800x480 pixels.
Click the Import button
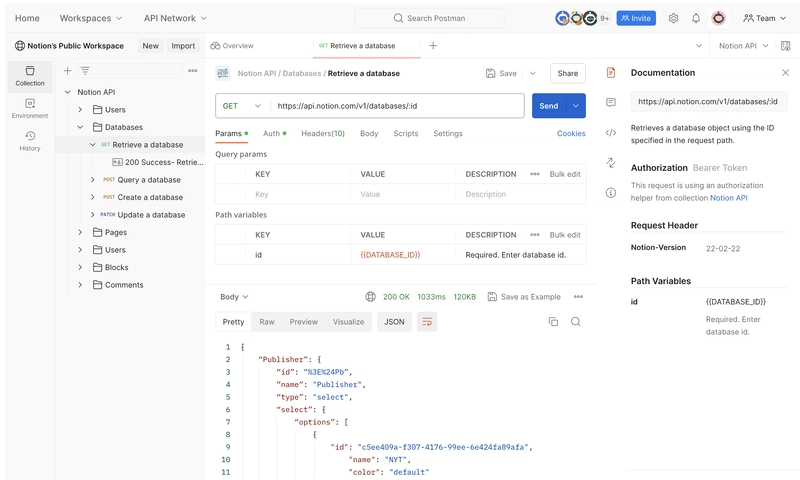(x=183, y=46)
